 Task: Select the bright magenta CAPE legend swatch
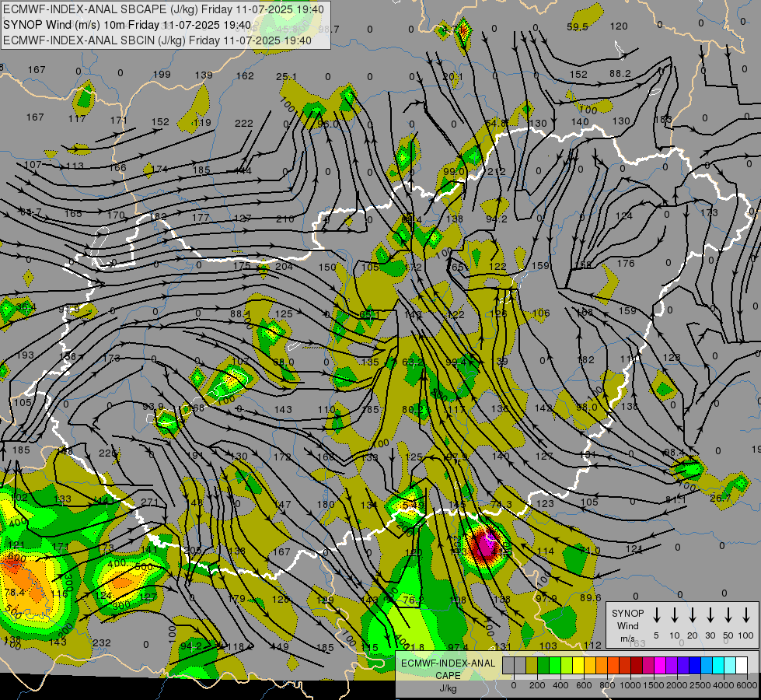660,666
